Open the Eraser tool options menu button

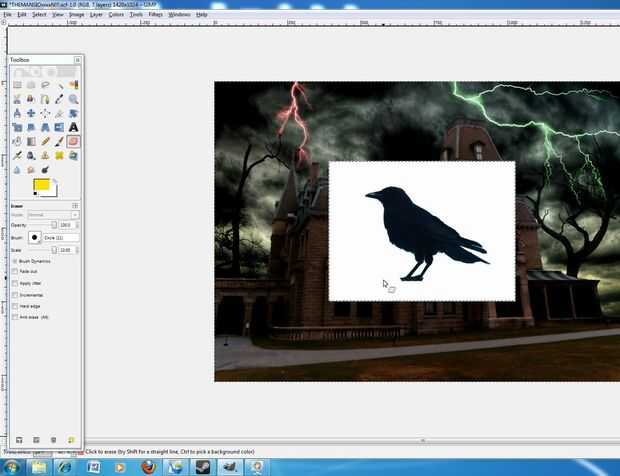[75, 206]
